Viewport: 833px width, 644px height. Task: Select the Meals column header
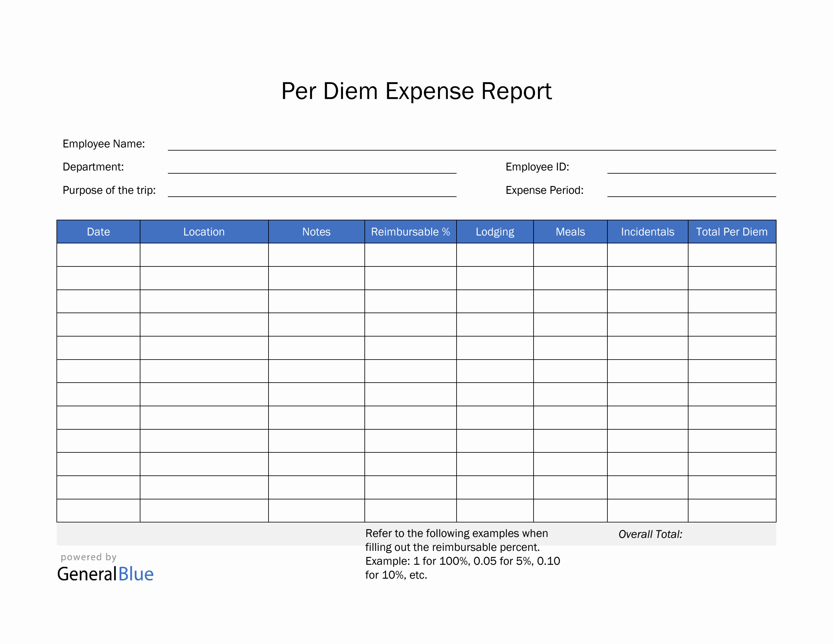[570, 232]
